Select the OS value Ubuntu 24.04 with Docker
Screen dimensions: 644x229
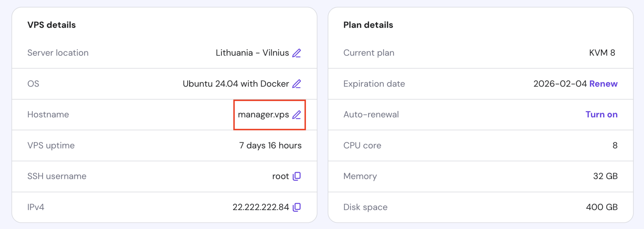click(x=236, y=84)
